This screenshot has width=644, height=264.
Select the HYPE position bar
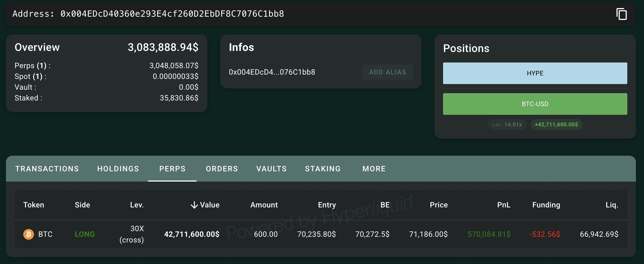(535, 73)
